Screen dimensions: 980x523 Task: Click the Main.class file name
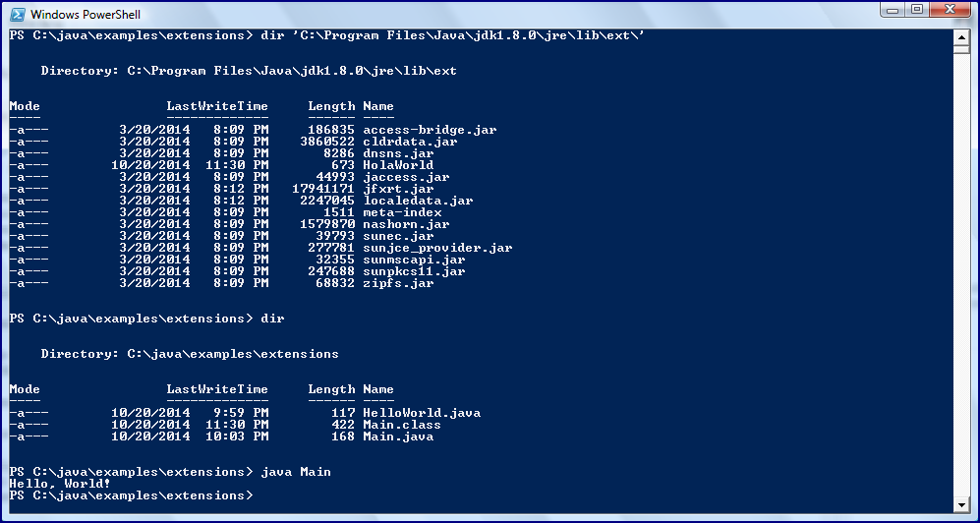click(x=402, y=425)
